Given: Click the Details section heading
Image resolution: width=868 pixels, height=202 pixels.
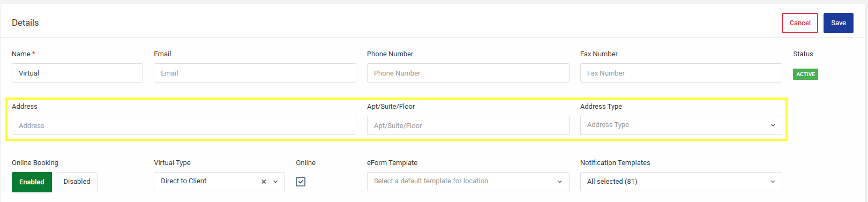Looking at the screenshot, I should point(25,23).
